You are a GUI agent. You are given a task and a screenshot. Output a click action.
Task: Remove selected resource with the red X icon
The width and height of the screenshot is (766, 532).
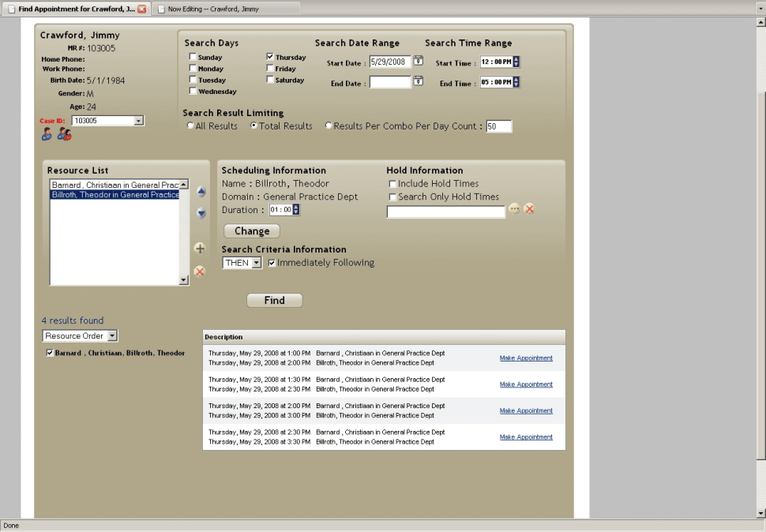(199, 272)
